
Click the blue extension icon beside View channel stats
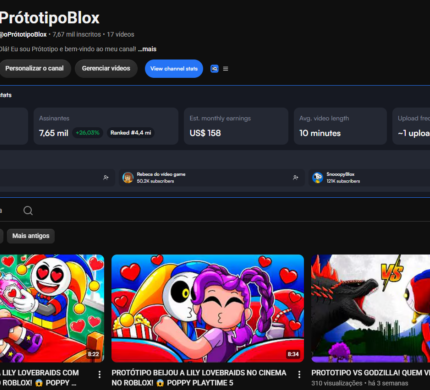(214, 69)
